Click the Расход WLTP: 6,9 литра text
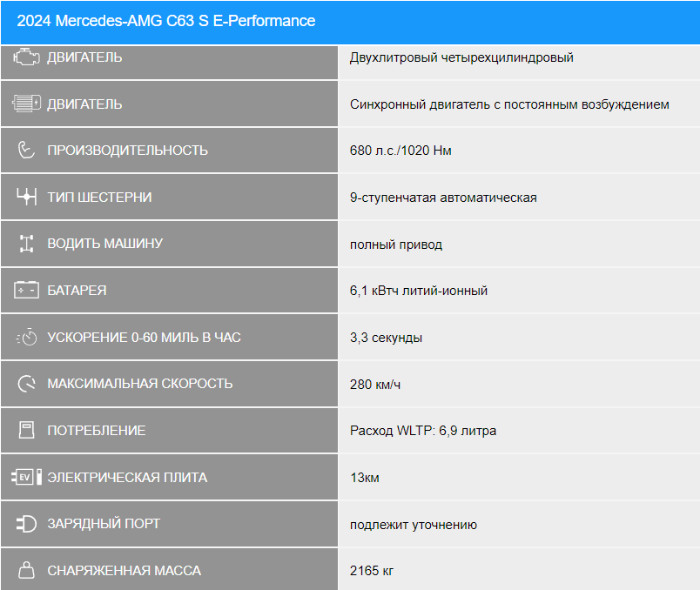The image size is (700, 590). pos(423,431)
